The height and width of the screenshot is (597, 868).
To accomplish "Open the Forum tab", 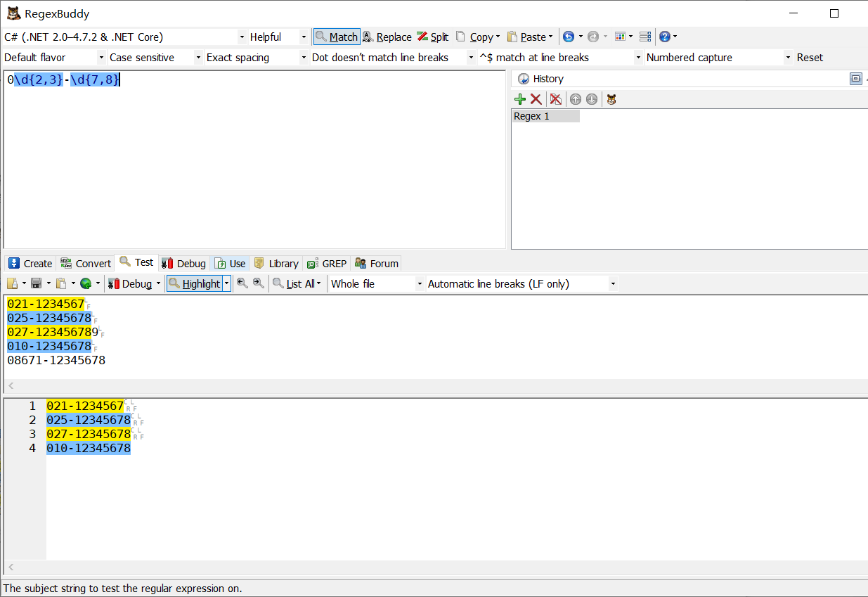I will click(377, 264).
